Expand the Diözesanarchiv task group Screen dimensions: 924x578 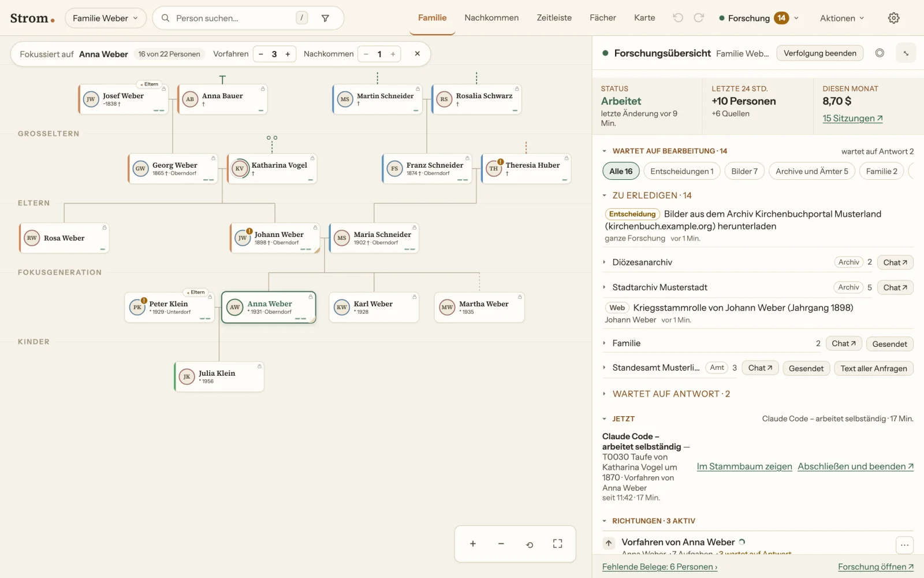(x=604, y=262)
